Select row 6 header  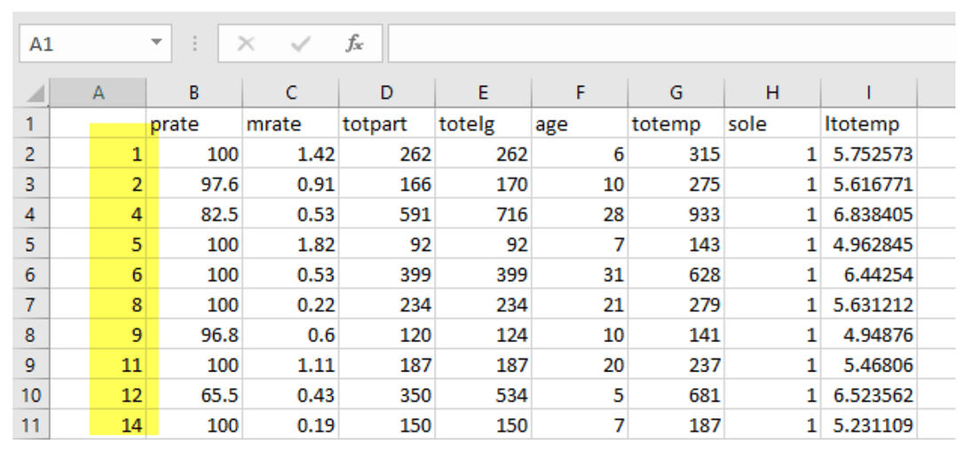pos(30,274)
